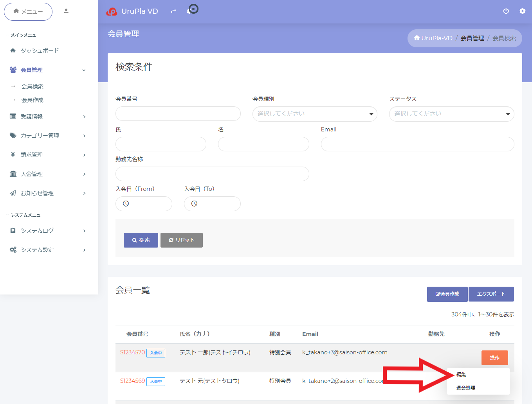The height and width of the screenshot is (404, 532).
Task: Click the 請求管理 yen icon
Action: [13, 154]
